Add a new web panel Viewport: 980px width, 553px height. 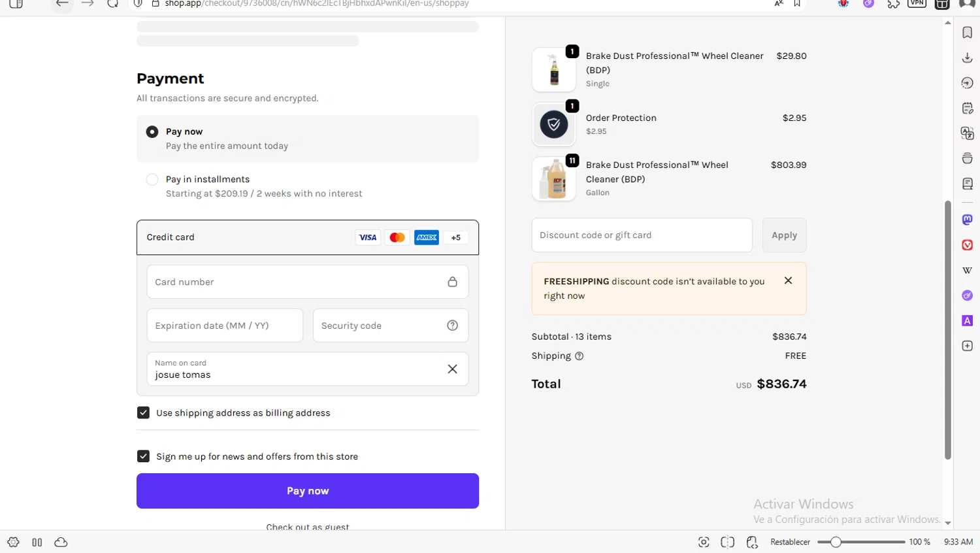point(967,346)
